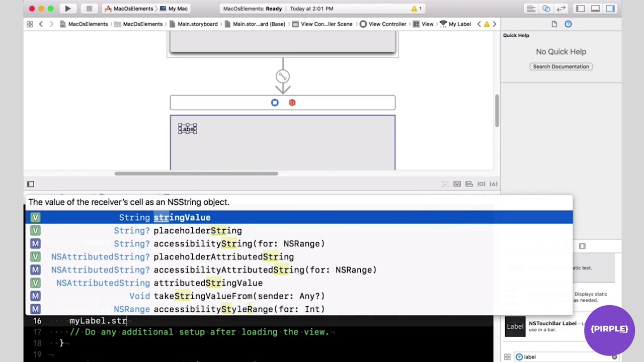Image resolution: width=644 pixels, height=362 pixels.
Task: Clear the label library filter text
Action: tap(614, 357)
